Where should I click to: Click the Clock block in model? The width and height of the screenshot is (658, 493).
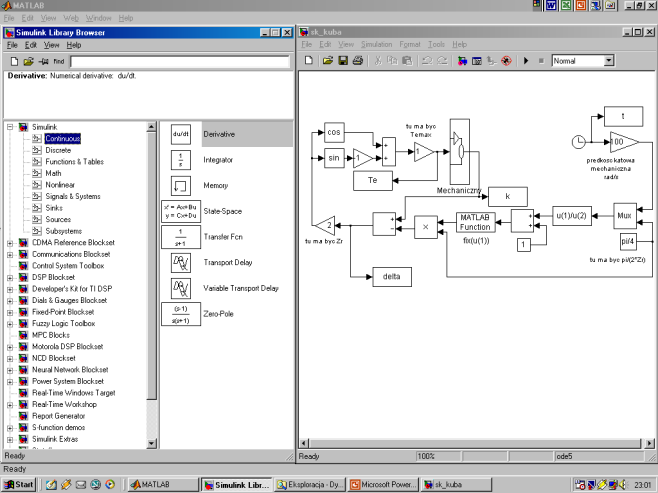pos(579,142)
